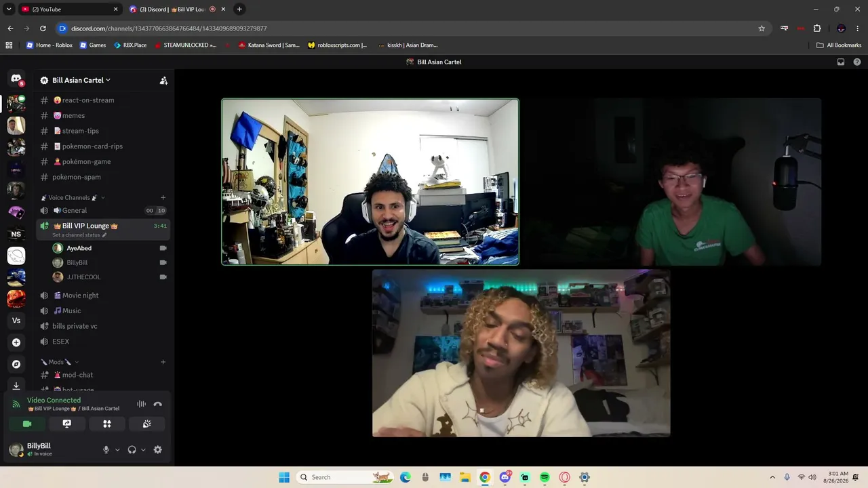
Task: Open Spotify from the taskbar
Action: point(545,477)
